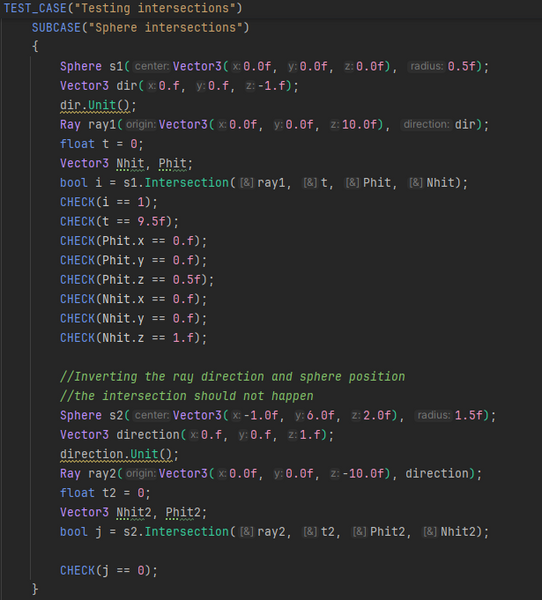Viewport: 542px width, 600px height.
Task: Click the CHECK(i == 1) line
Action: point(109,202)
